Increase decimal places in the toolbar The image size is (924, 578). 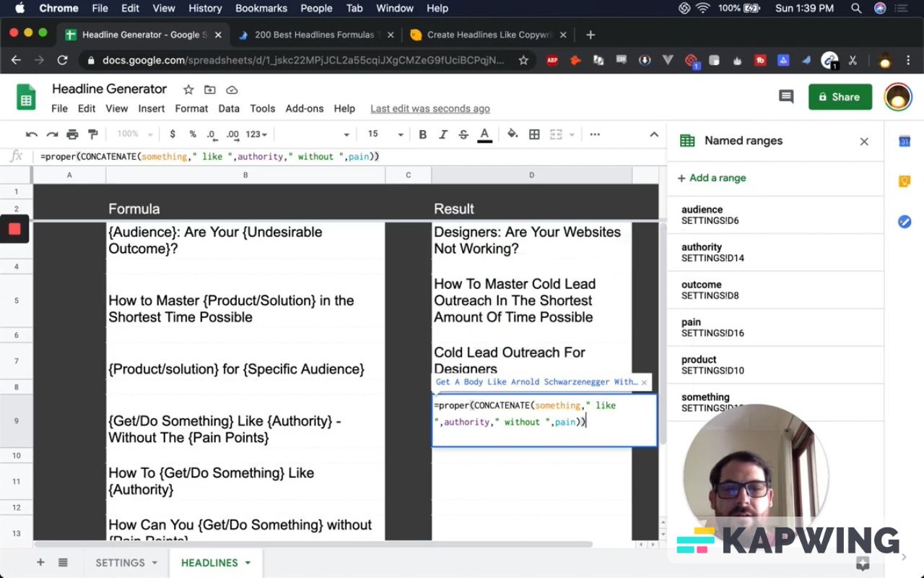232,134
